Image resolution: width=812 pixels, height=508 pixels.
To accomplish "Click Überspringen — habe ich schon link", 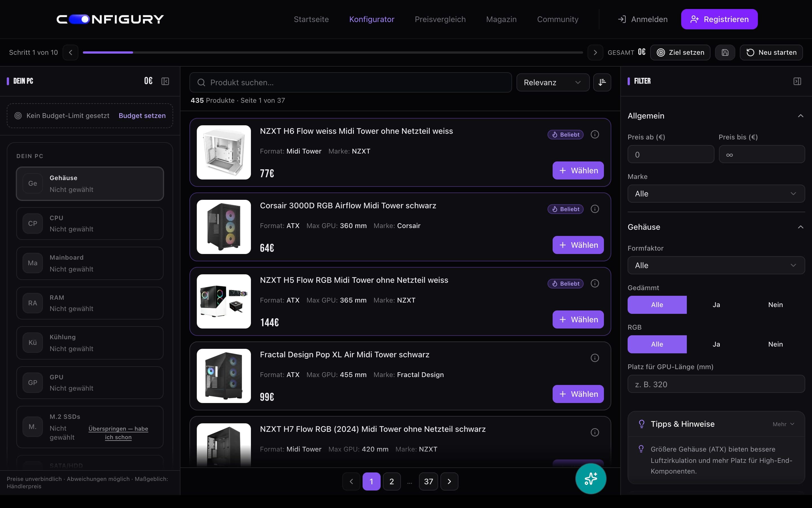I will [118, 433].
